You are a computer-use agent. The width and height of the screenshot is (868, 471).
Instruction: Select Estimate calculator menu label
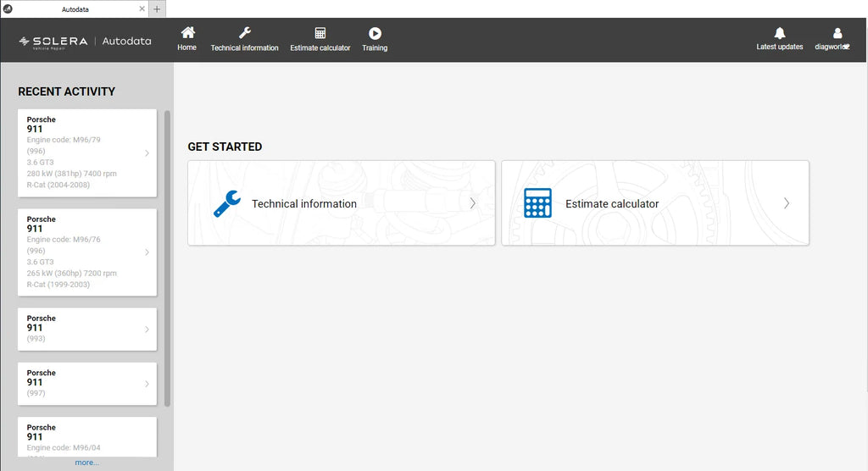(x=320, y=48)
